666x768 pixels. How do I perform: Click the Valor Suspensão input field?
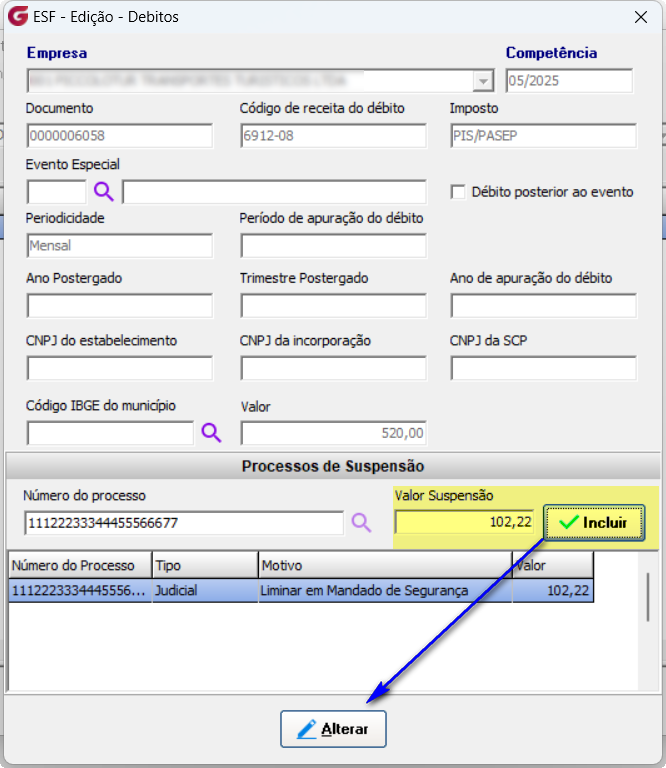[x=465, y=522]
